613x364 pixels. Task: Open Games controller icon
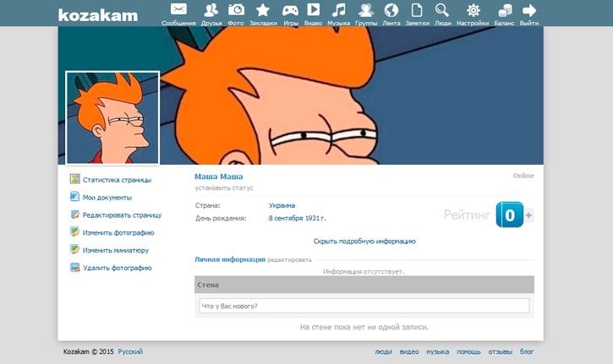pyautogui.click(x=289, y=11)
